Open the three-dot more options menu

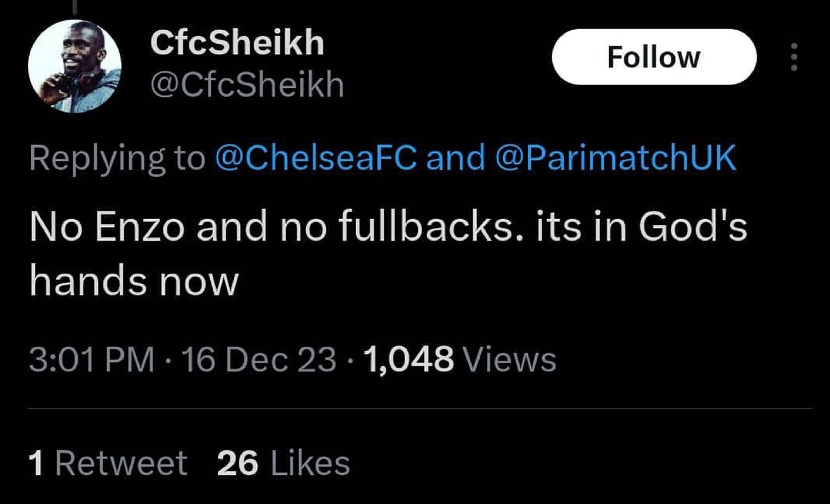click(794, 57)
